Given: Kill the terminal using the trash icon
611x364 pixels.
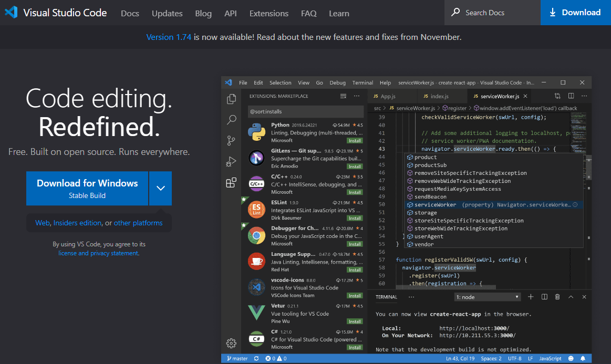Looking at the screenshot, I should (x=557, y=297).
